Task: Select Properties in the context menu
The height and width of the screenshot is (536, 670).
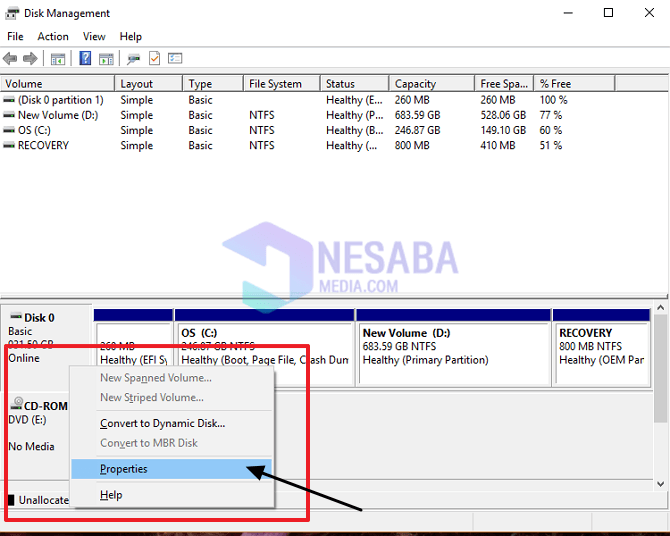Action: (x=124, y=469)
